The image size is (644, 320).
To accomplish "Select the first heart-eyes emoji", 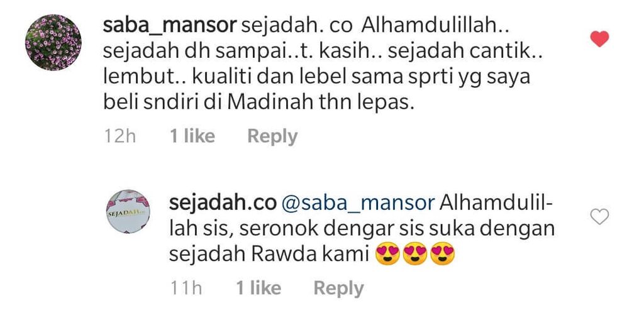I will coord(387,255).
